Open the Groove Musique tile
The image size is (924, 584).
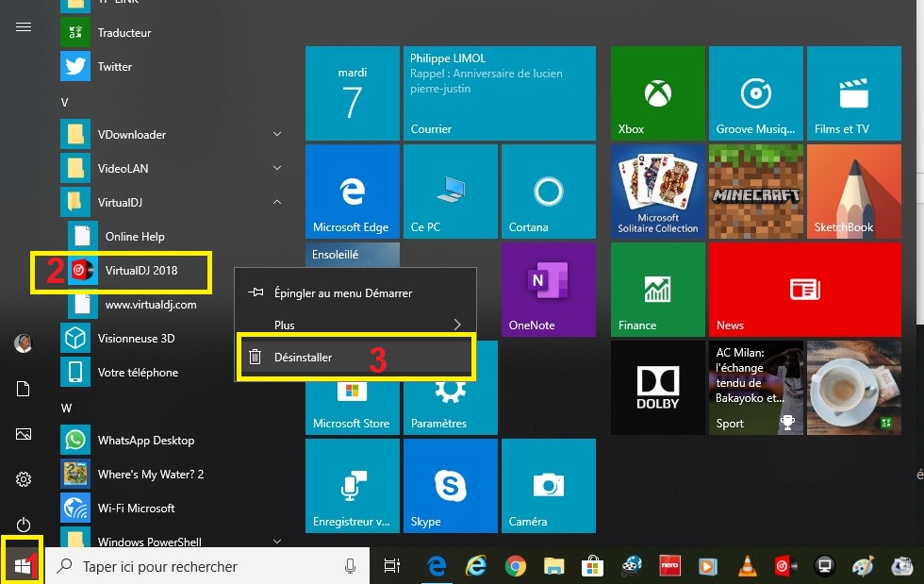point(755,93)
